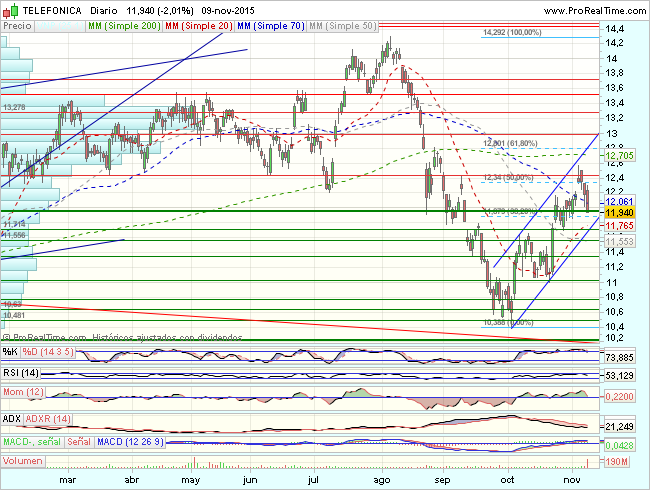
Task: Click the ADXR (14) indicator label
Action: click(x=48, y=419)
